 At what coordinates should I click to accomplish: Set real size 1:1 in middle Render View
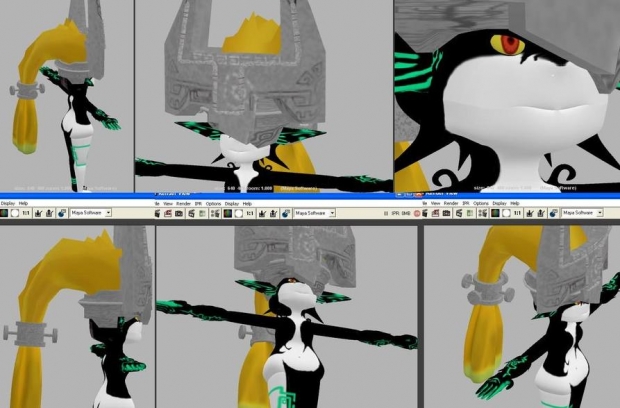click(x=250, y=213)
